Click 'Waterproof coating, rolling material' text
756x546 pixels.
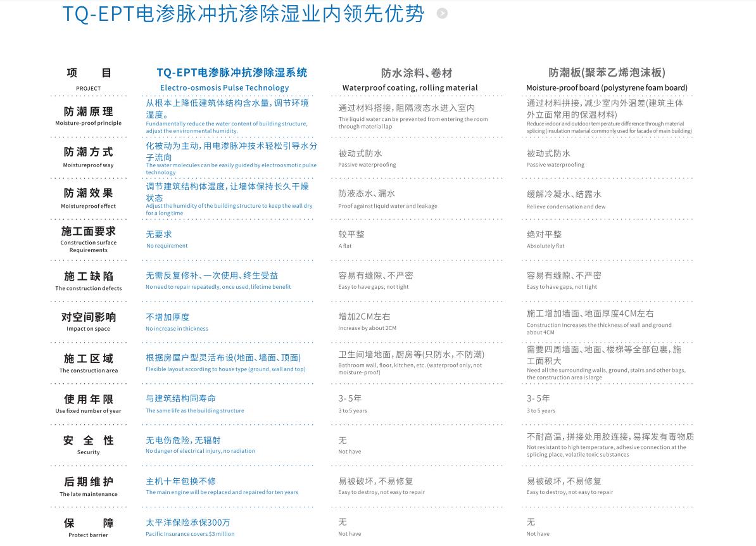coord(410,88)
